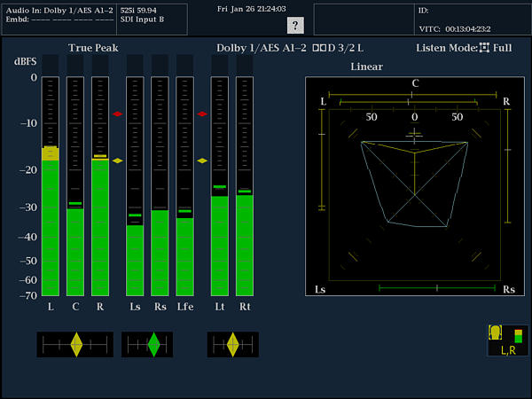
Task: Click the red peak marker between R and Ls
Action: [x=117, y=114]
